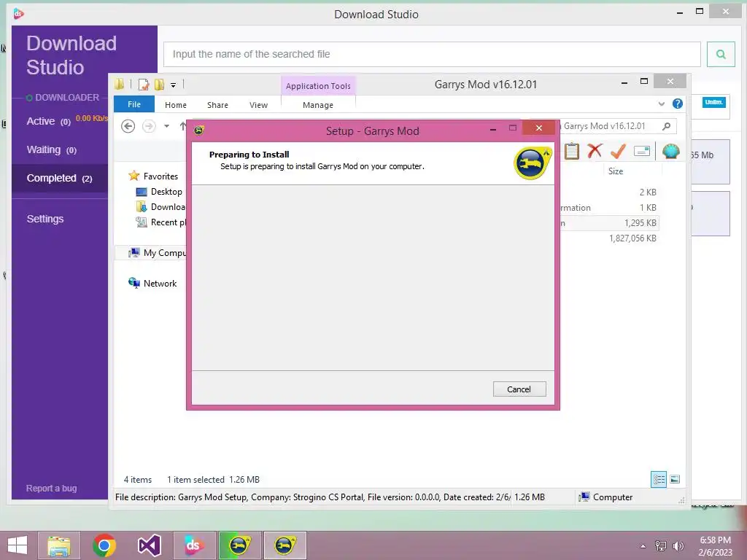
Task: Click quick access Properties icon in Explorer
Action: 144,85
